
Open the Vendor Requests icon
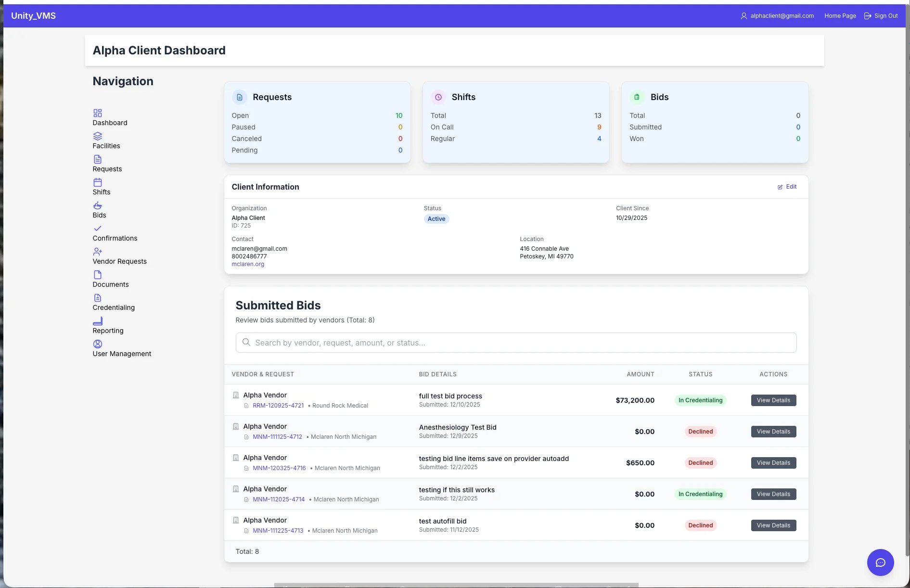[98, 252]
